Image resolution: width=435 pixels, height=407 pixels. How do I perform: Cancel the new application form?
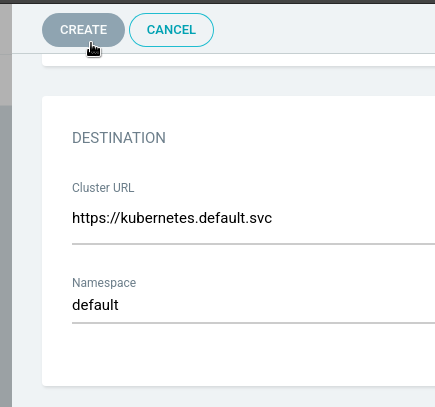(171, 30)
